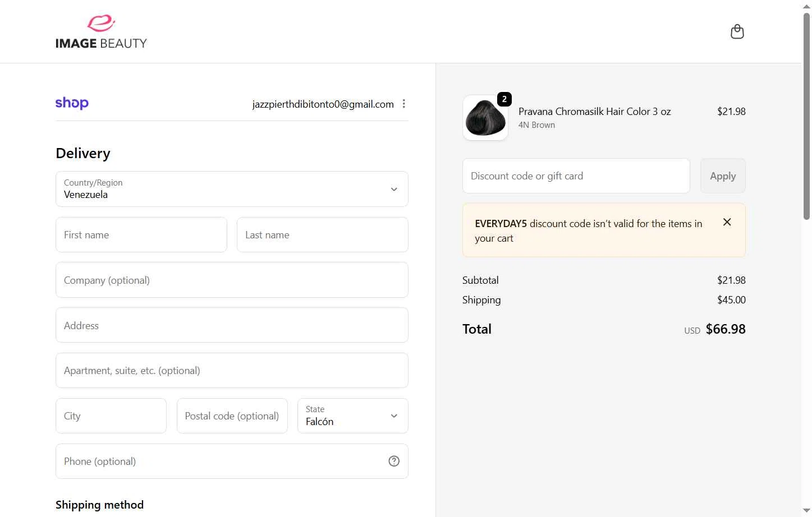The height and width of the screenshot is (517, 812).
Task: Click the Postal code (optional) field
Action: [x=232, y=416]
